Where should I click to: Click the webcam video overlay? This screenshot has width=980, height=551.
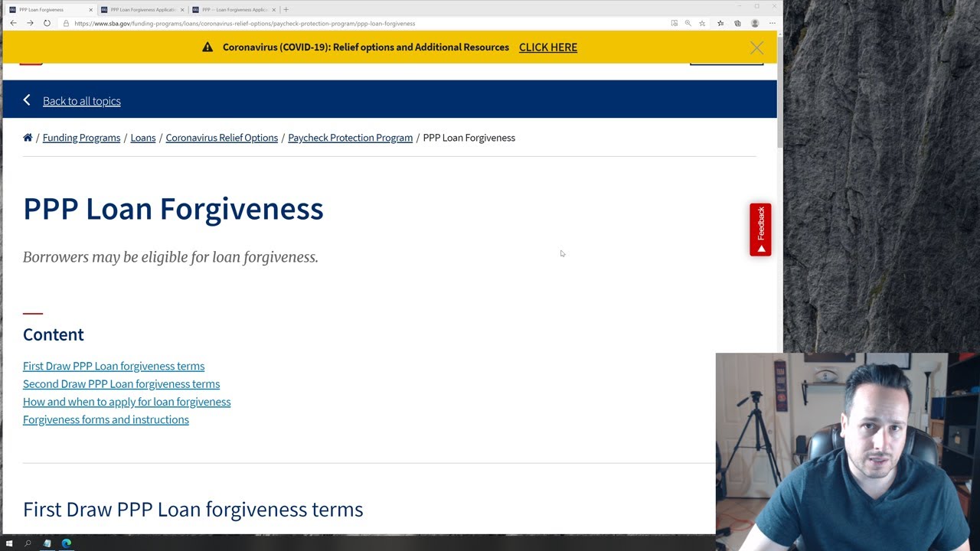point(848,452)
